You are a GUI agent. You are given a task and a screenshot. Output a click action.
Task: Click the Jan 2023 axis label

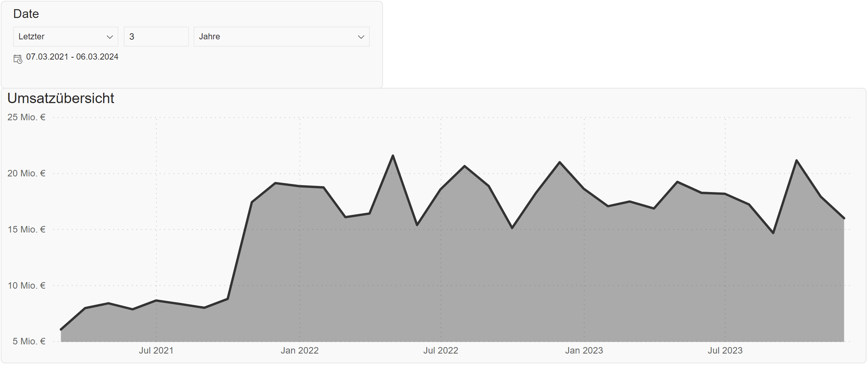584,350
